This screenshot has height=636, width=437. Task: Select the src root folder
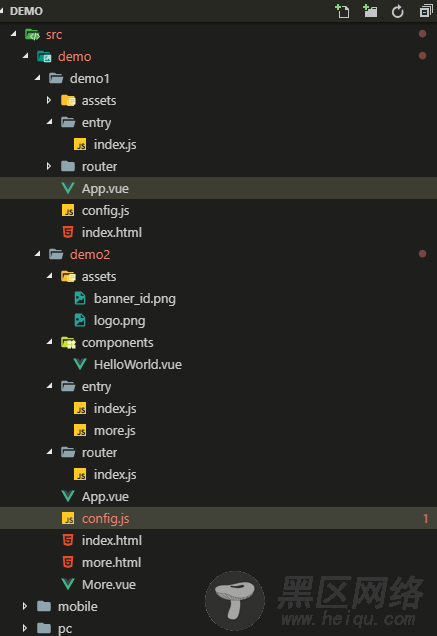click(54, 34)
